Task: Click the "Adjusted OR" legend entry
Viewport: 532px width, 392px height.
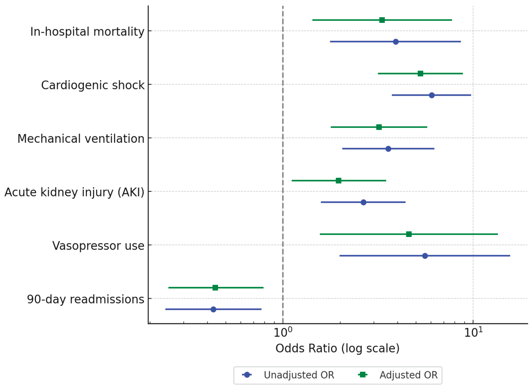Action: (408, 375)
